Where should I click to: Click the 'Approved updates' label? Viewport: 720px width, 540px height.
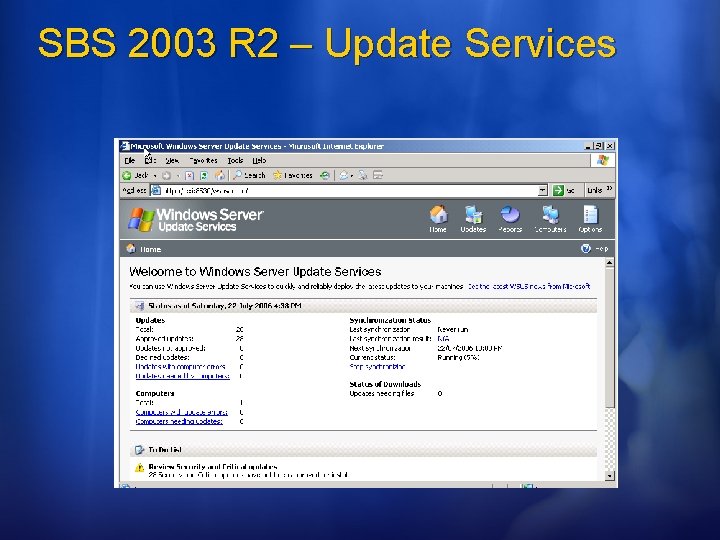click(164, 338)
